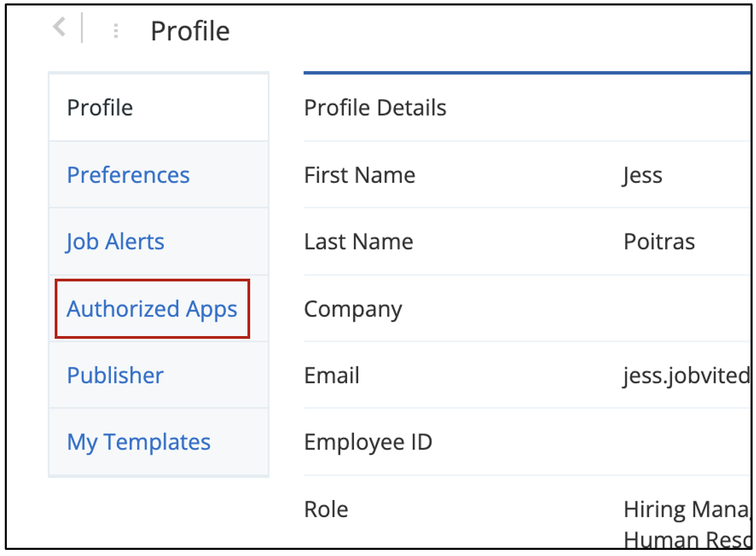Select the Last Name value Poitras
Screen dimensions: 756x556
659,242
